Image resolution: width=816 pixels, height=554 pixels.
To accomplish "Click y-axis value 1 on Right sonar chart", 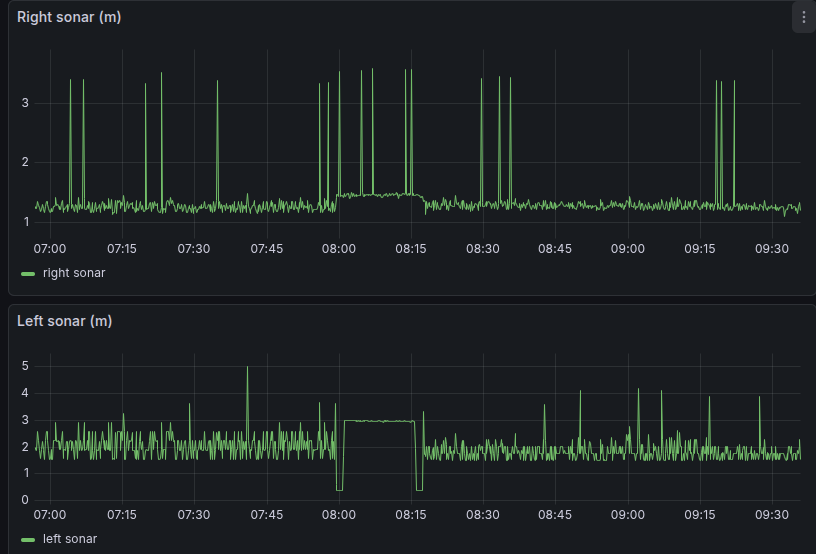I will [26, 222].
